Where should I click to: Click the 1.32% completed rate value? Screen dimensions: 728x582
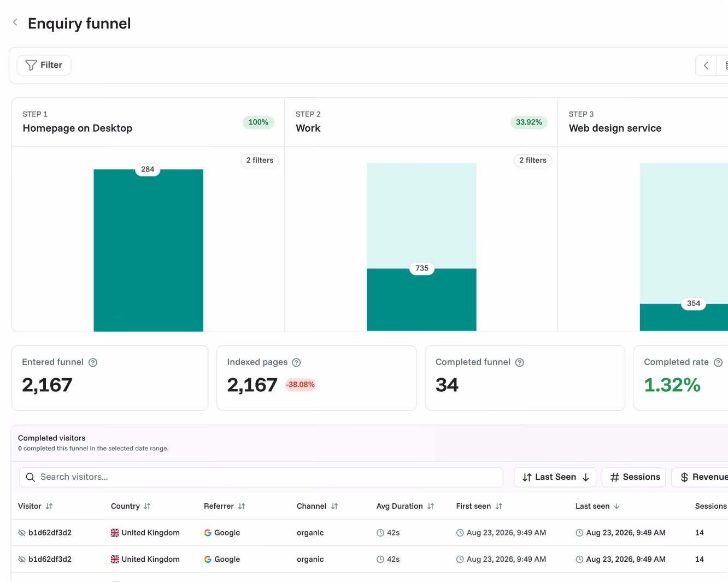pos(672,385)
